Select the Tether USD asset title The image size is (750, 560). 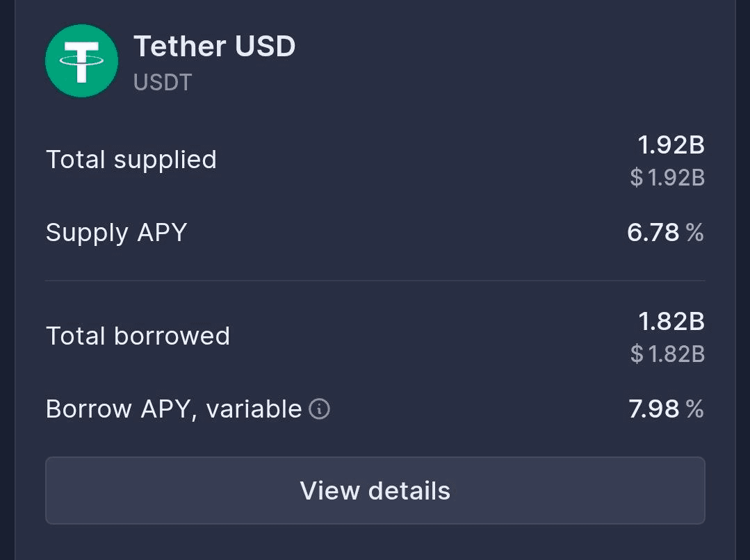click(x=214, y=47)
